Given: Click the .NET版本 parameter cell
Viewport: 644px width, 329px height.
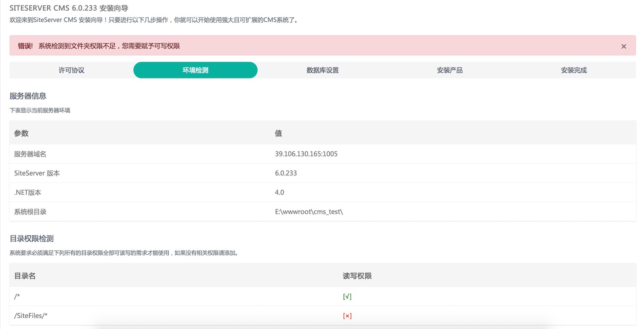Looking at the screenshot, I should pos(140,193).
